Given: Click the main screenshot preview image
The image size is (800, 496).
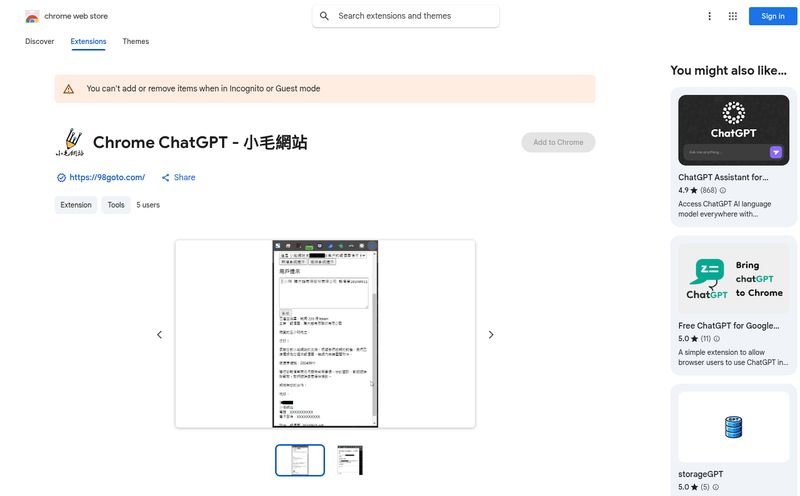Looking at the screenshot, I should [325, 334].
